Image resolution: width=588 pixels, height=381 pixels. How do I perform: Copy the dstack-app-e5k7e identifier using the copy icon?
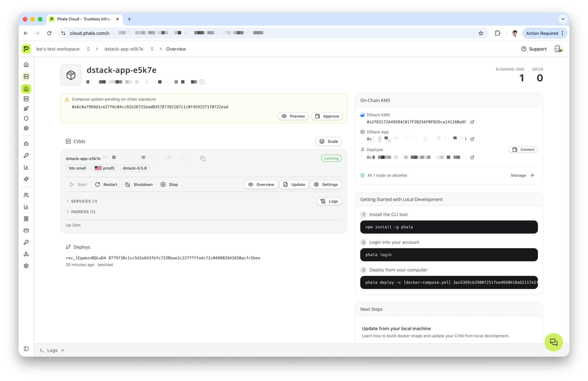(x=202, y=82)
